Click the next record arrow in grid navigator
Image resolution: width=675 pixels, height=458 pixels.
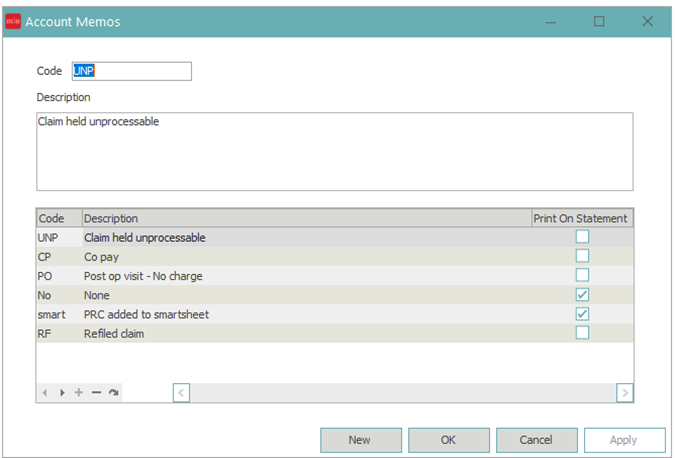(62, 393)
